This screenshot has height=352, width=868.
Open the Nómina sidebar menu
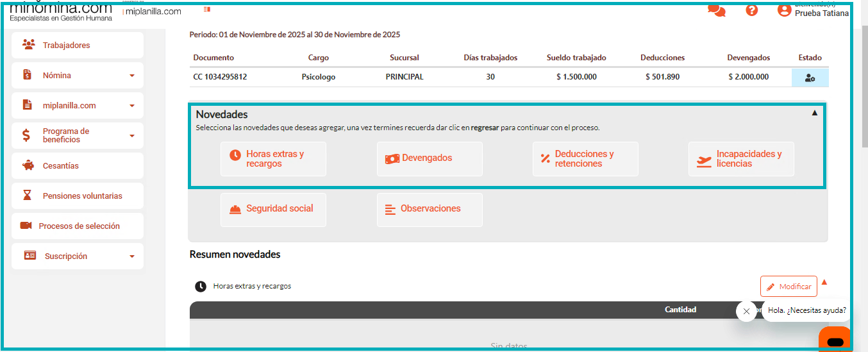(78, 75)
